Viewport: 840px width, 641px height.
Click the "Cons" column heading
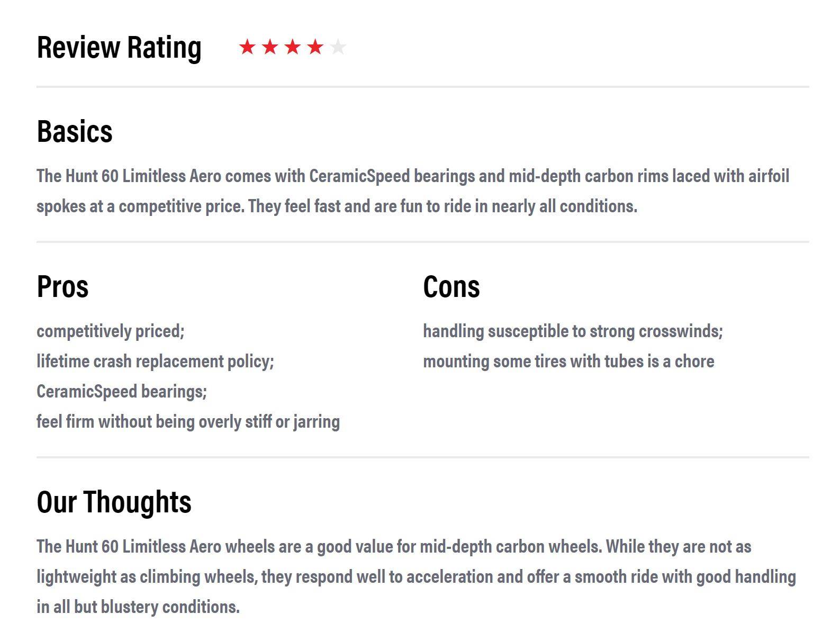click(451, 286)
